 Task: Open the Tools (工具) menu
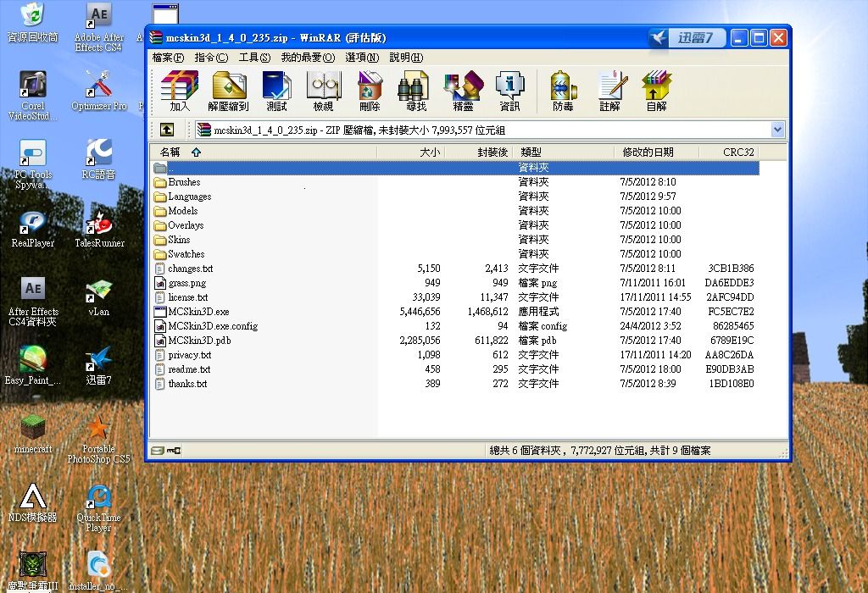tap(254, 58)
